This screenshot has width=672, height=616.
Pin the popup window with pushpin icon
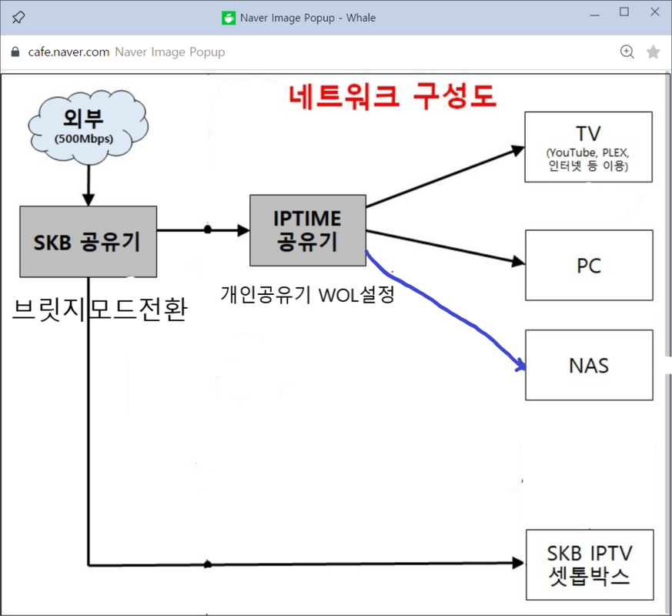click(18, 18)
